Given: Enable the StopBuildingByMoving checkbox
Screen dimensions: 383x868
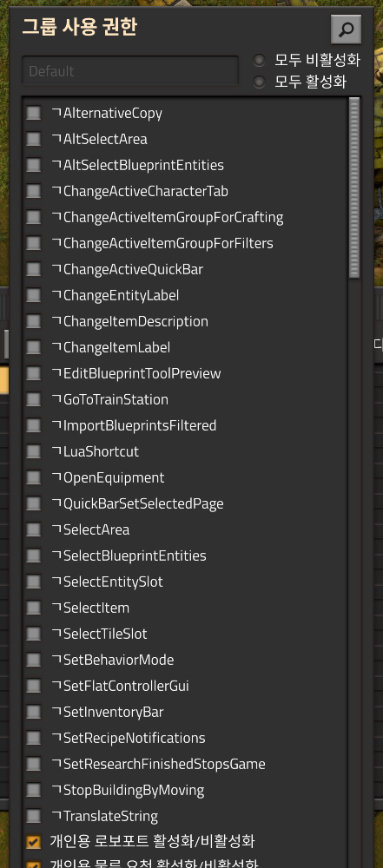Looking at the screenshot, I should pyautogui.click(x=34, y=790).
